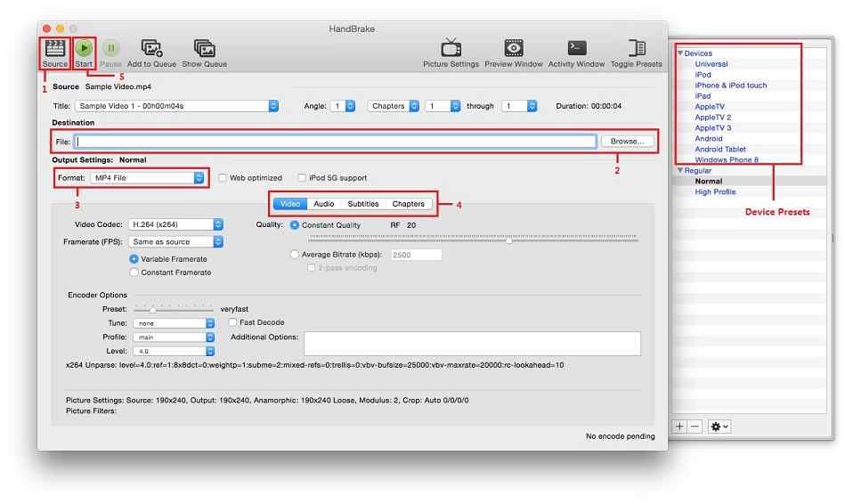
Task: Select the Android Tablet preset
Action: tap(720, 150)
